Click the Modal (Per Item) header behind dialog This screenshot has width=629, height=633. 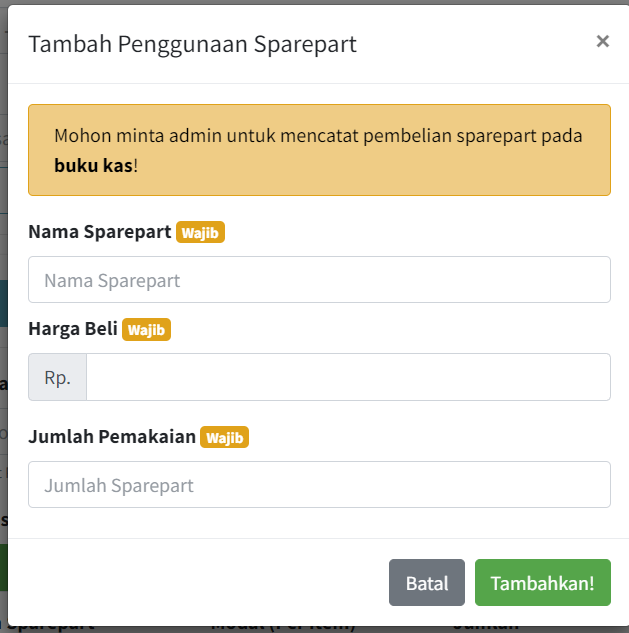[282, 629]
